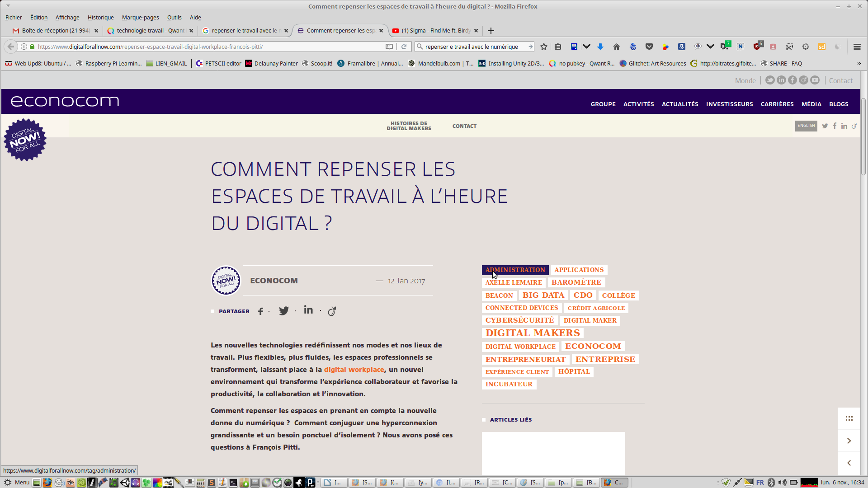Switch site language to English

806,126
